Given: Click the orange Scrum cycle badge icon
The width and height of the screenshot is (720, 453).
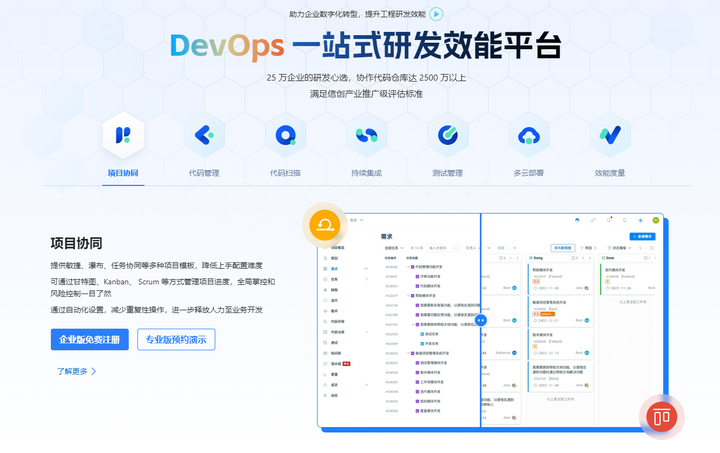Looking at the screenshot, I should tap(325, 225).
